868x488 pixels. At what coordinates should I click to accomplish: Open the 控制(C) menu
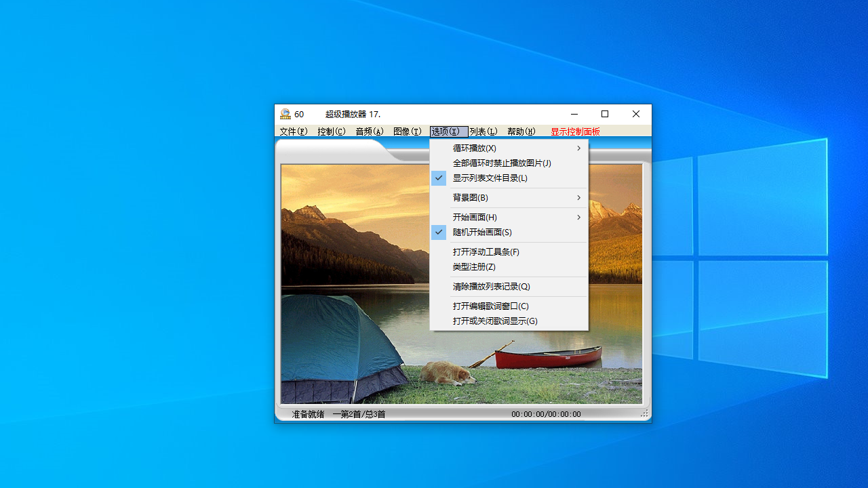pyautogui.click(x=331, y=131)
